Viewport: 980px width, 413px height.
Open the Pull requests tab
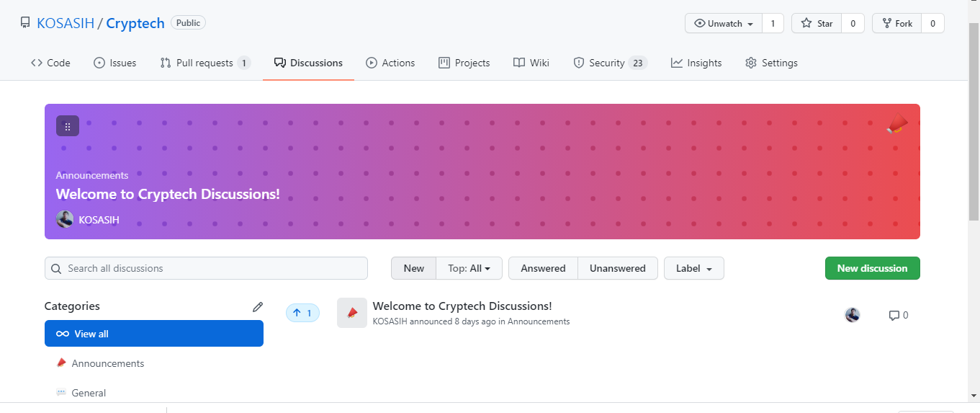click(x=205, y=63)
